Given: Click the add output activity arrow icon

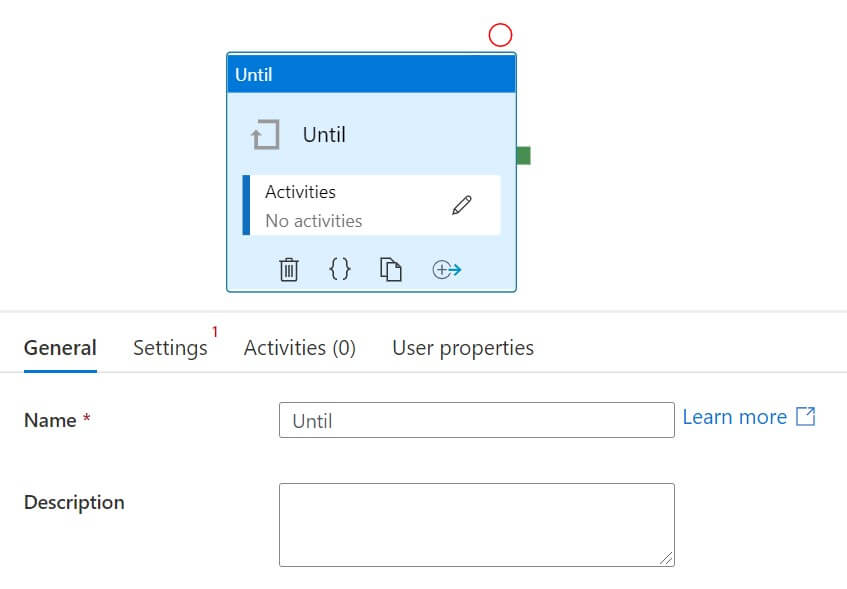Looking at the screenshot, I should [x=446, y=269].
